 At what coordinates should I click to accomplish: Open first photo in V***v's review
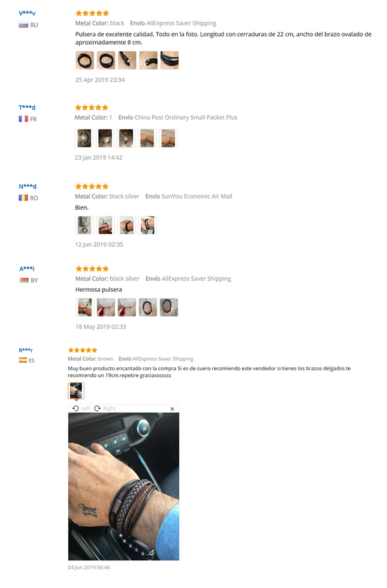tap(85, 60)
